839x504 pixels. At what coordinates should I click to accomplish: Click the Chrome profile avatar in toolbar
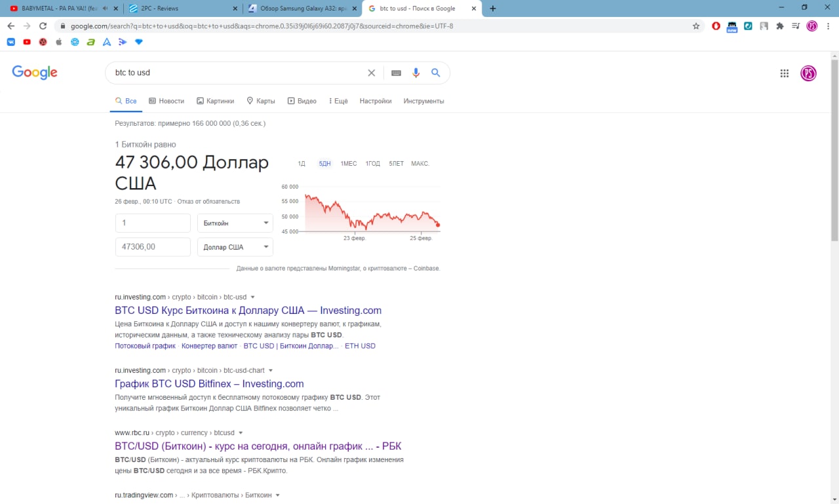[x=812, y=26]
